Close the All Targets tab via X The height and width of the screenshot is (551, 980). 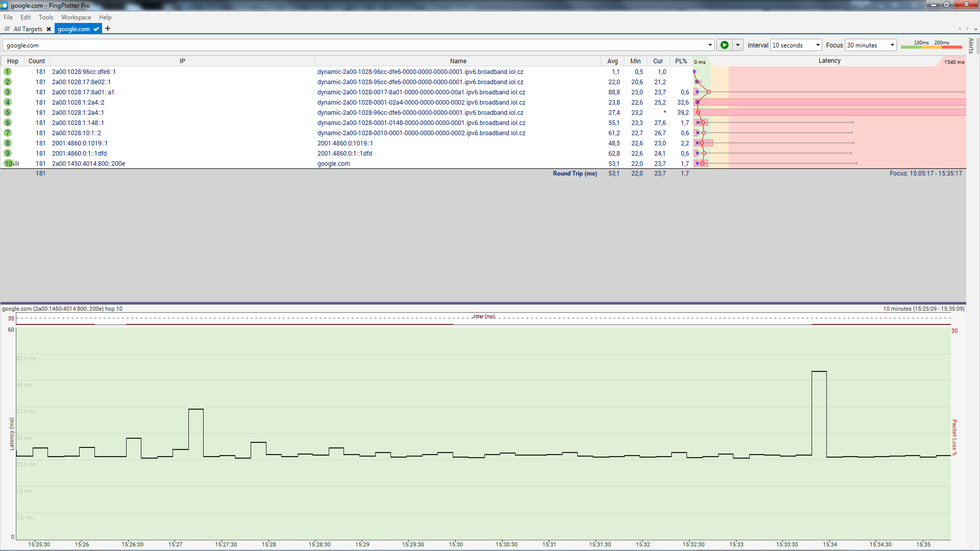[x=49, y=29]
